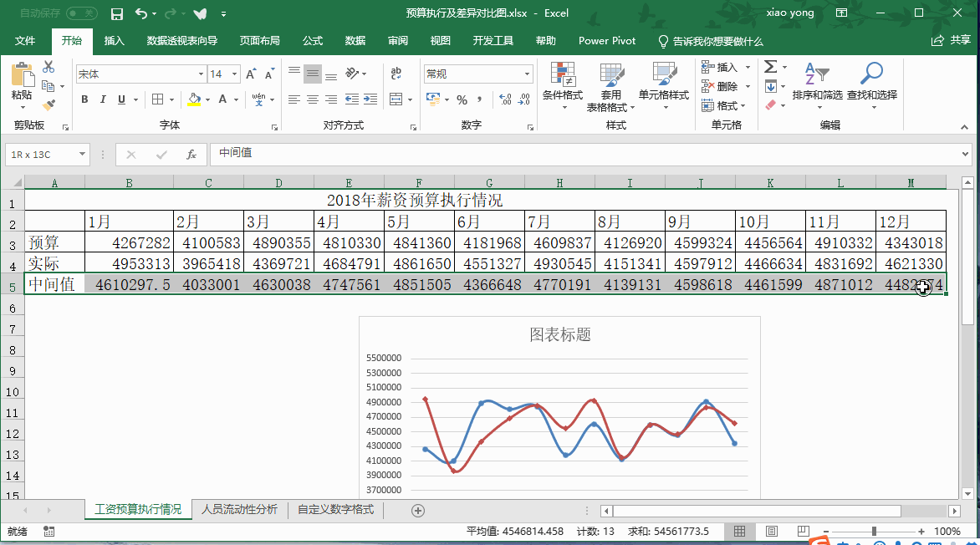Apply Comma Style format
Viewport: 980px width, 545px height.
click(x=479, y=99)
